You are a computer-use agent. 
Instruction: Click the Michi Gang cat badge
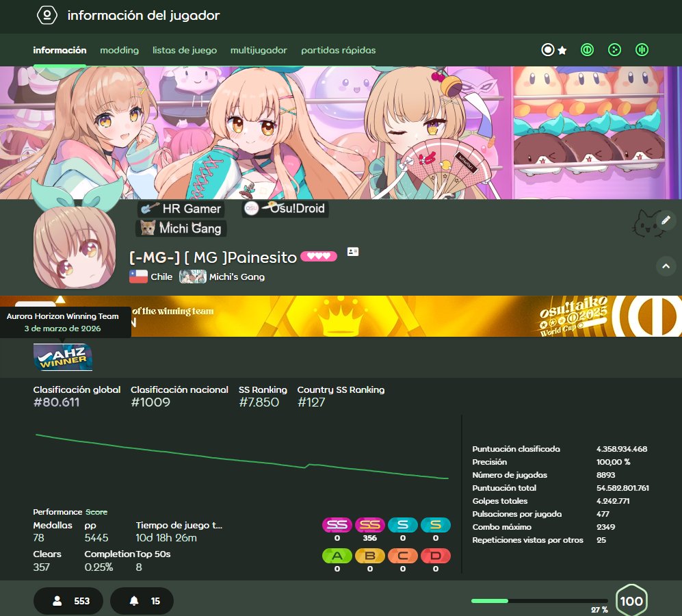(x=181, y=228)
